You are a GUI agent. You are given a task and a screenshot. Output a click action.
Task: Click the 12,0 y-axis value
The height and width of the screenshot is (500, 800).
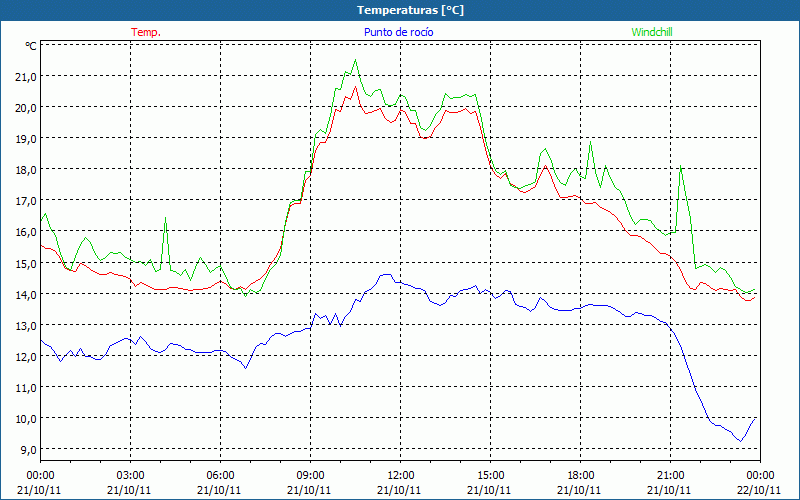tap(27, 356)
